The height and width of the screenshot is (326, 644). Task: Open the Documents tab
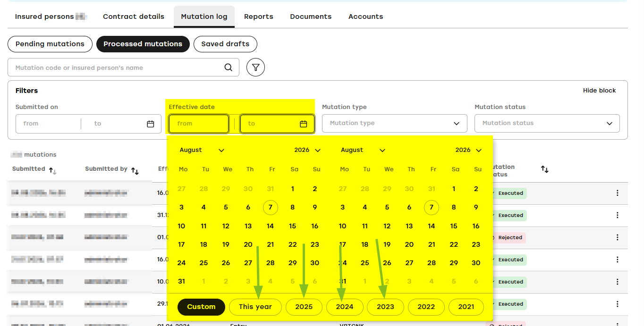311,17
